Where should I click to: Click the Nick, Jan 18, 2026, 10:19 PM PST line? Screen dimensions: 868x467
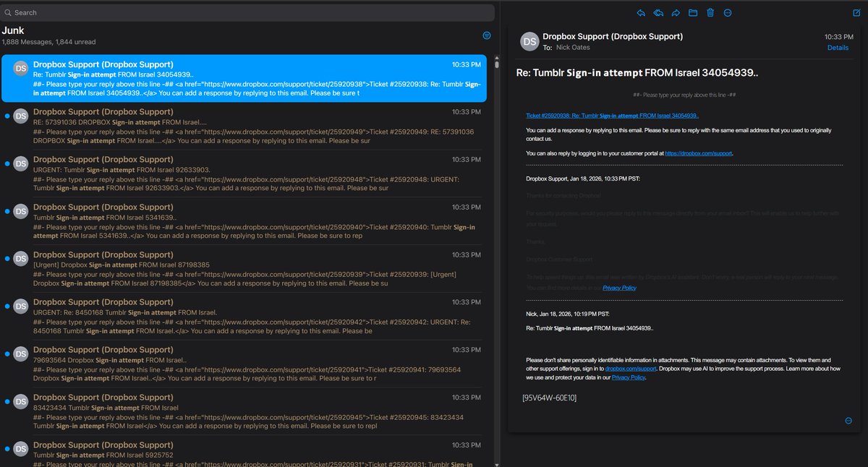(567, 313)
